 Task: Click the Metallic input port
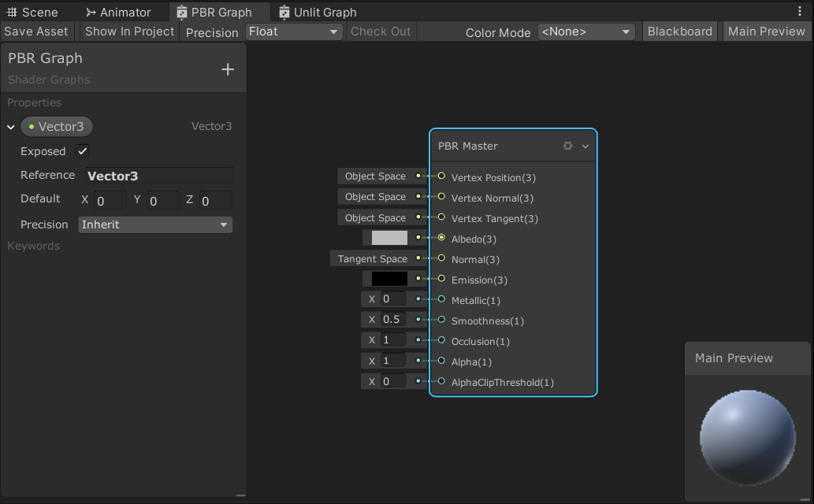click(441, 299)
